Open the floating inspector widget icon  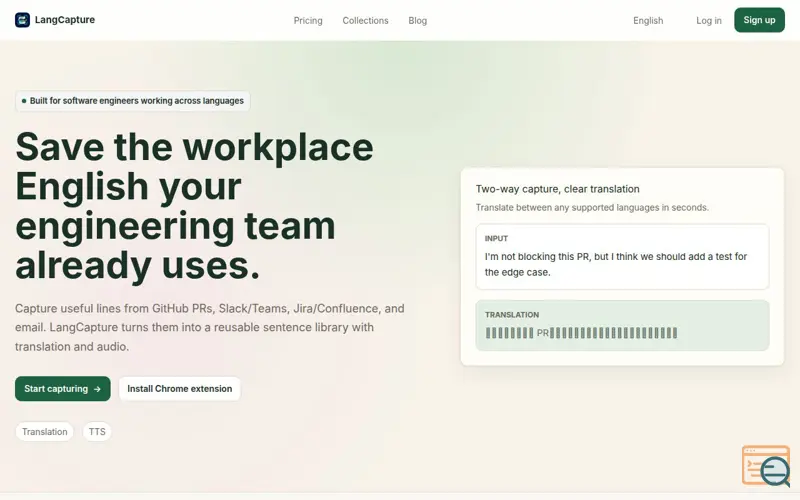coord(766,465)
